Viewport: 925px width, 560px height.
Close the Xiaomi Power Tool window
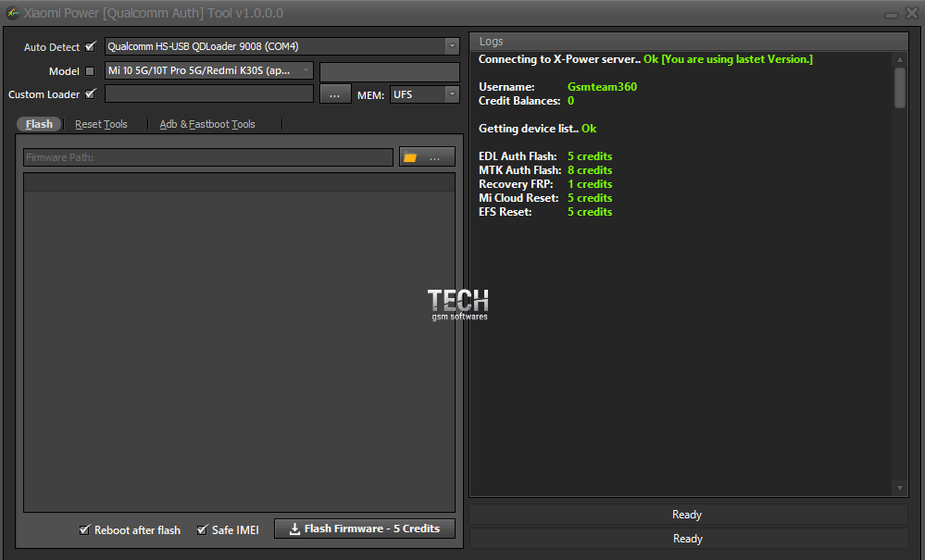[912, 13]
